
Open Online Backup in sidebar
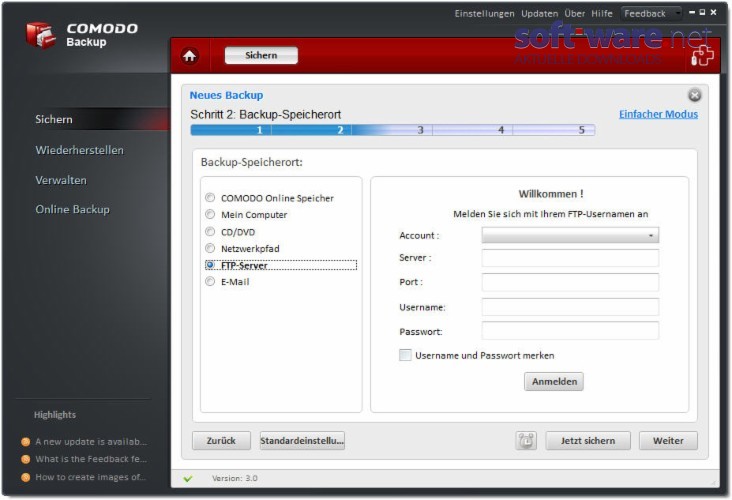(72, 210)
